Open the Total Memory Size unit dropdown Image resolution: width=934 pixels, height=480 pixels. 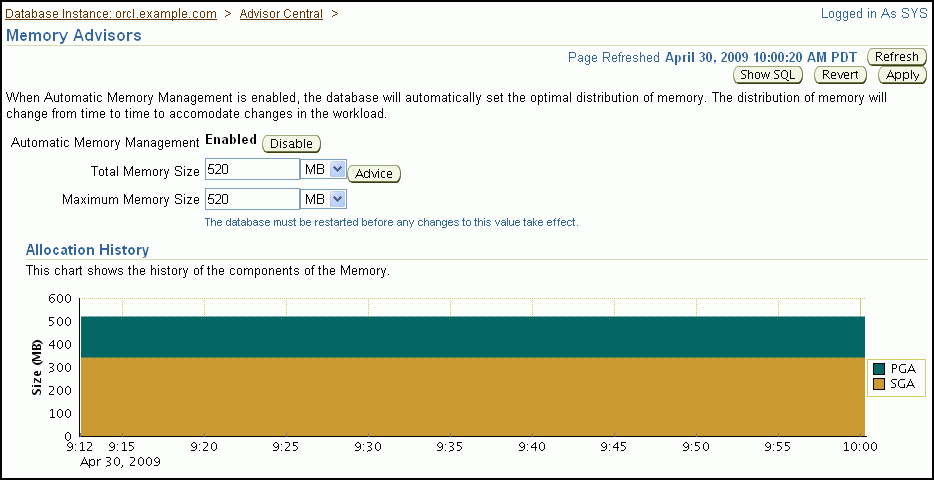324,170
